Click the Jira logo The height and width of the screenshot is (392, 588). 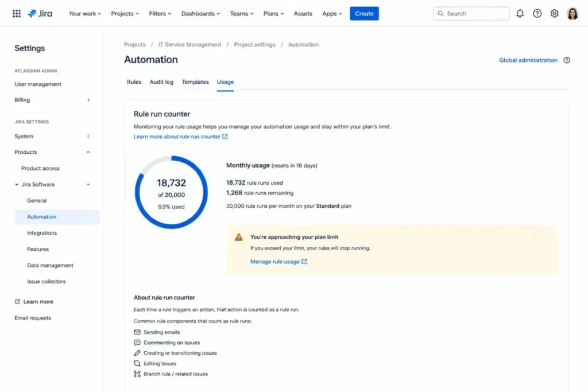40,14
